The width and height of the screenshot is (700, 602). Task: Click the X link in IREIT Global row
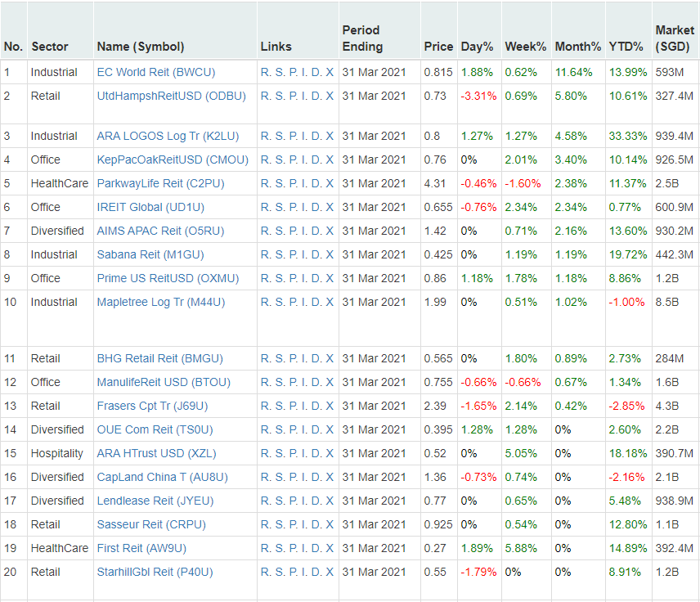point(330,207)
